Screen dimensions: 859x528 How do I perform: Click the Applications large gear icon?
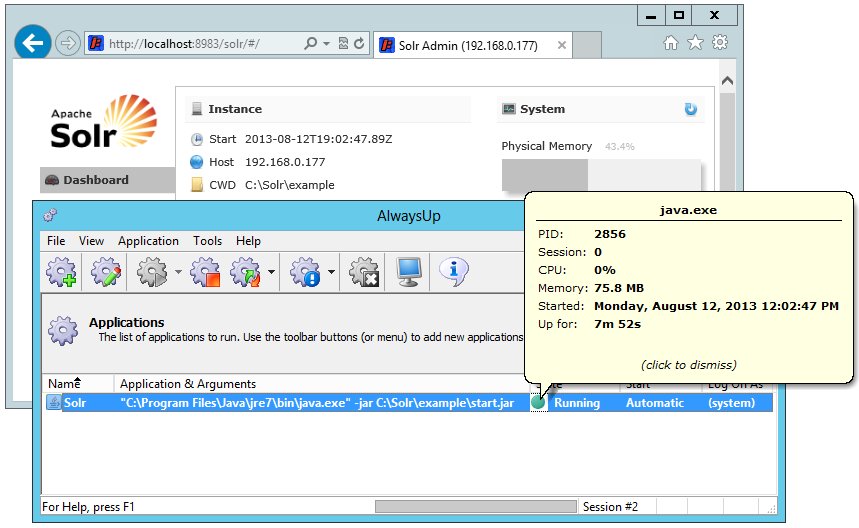[x=63, y=330]
